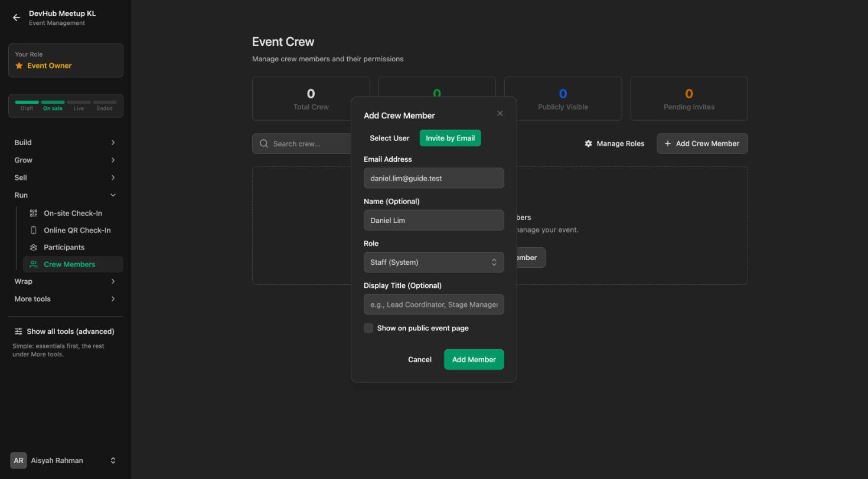The image size is (868, 479).
Task: Click the Search crew field
Action: pos(302,143)
